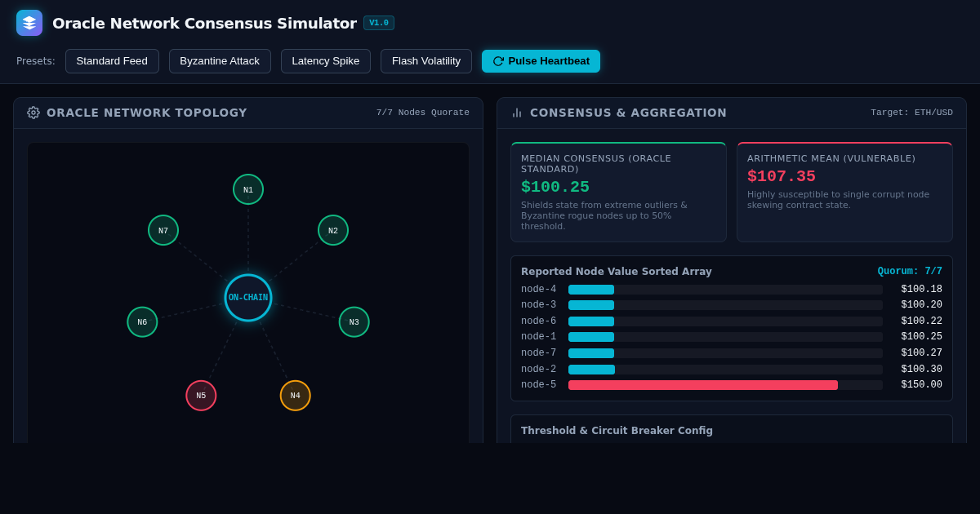Image resolution: width=980 pixels, height=514 pixels.
Task: Select node N2 in the topology
Action: pos(333,230)
